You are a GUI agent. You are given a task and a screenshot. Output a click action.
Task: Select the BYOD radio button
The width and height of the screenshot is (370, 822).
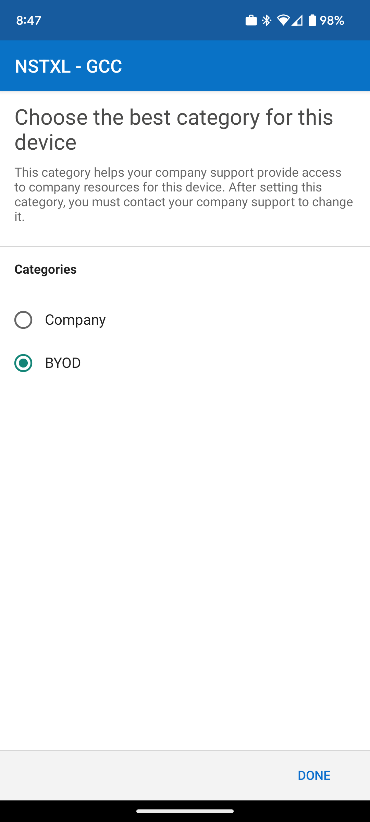[23, 363]
